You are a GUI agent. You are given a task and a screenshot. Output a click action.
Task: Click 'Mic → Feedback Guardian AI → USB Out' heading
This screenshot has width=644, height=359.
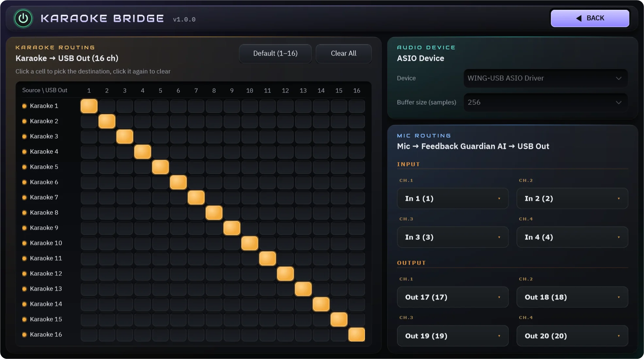pyautogui.click(x=473, y=146)
